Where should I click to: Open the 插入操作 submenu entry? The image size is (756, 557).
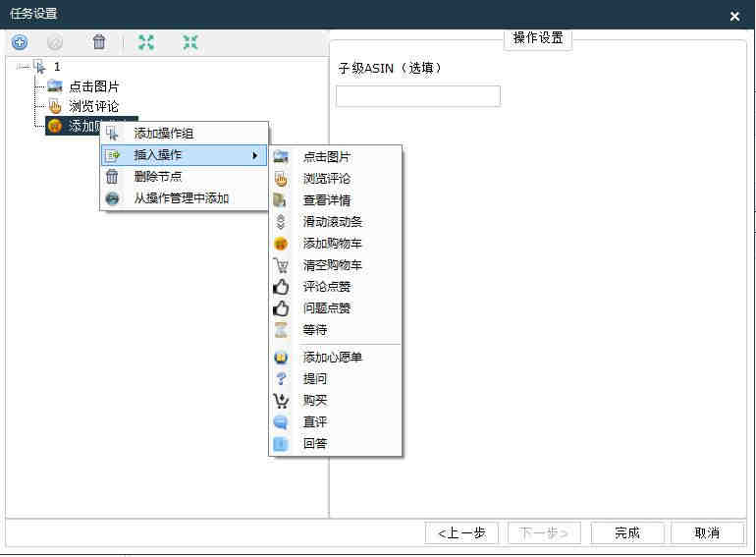coord(184,155)
